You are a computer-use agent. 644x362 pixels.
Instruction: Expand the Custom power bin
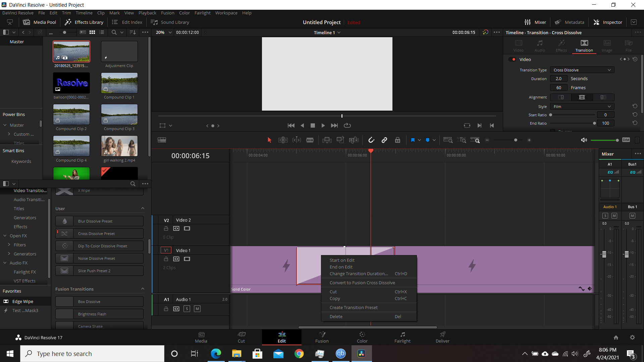pyautogui.click(x=9, y=134)
